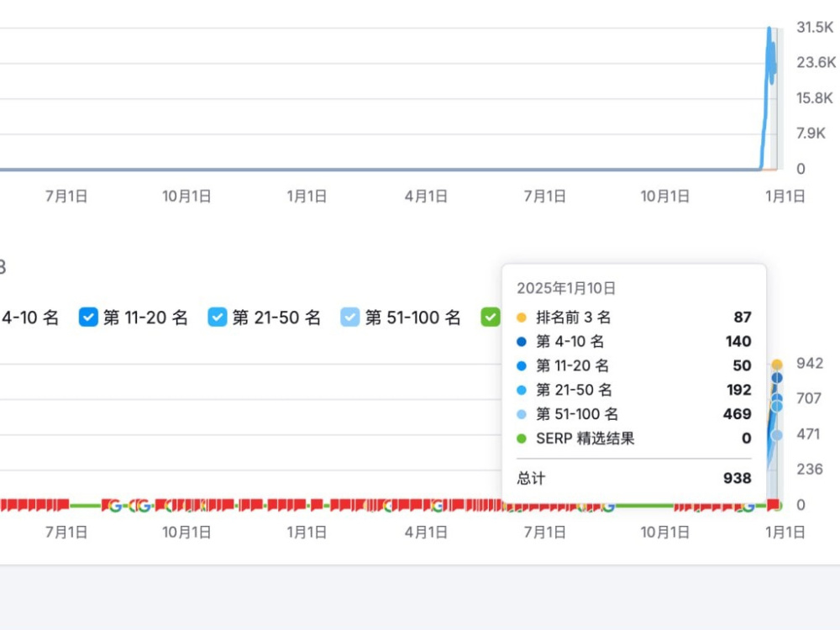
Task: Click the value 469 in the tooltip
Action: tap(738, 413)
